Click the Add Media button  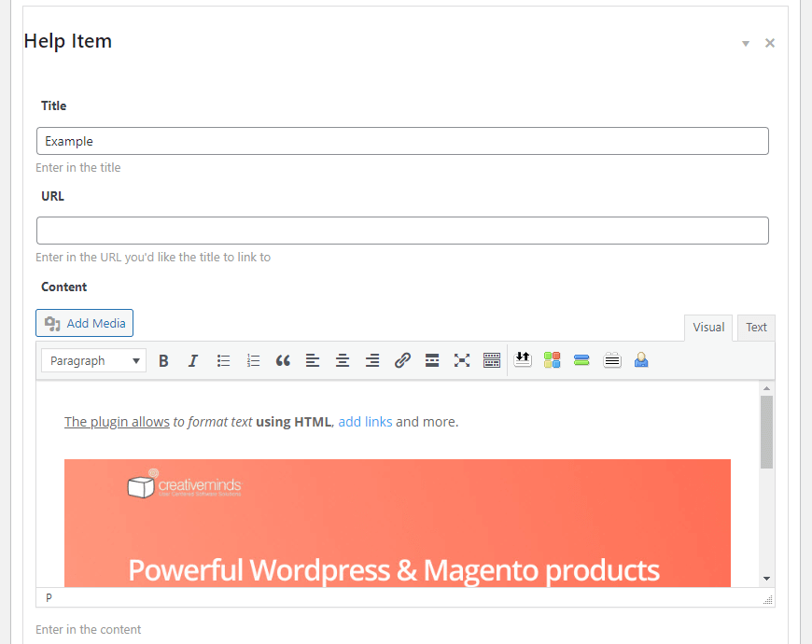point(84,323)
